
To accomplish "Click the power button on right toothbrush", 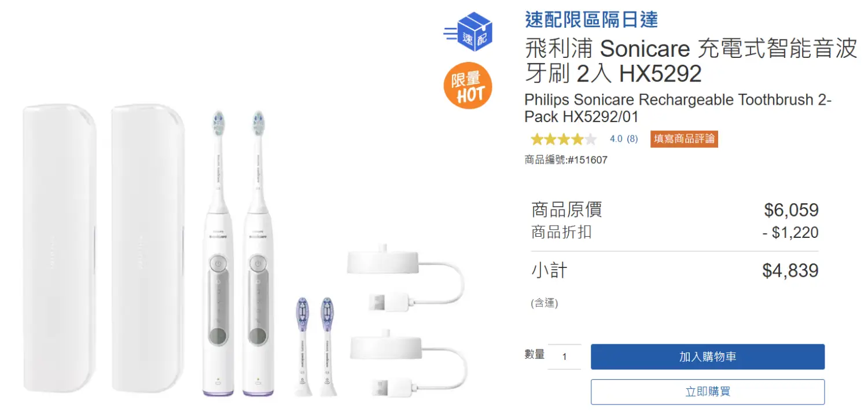I will (x=258, y=264).
